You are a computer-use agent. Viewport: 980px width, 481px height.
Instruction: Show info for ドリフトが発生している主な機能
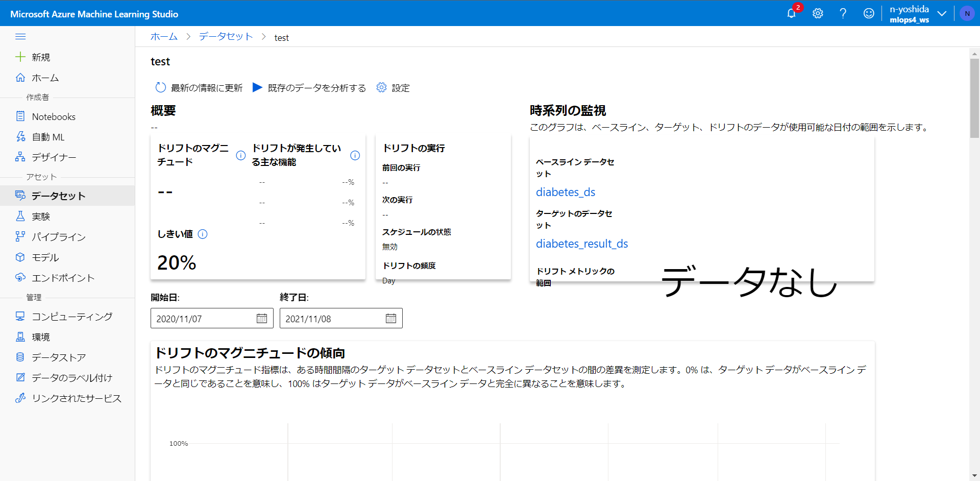pyautogui.click(x=355, y=155)
